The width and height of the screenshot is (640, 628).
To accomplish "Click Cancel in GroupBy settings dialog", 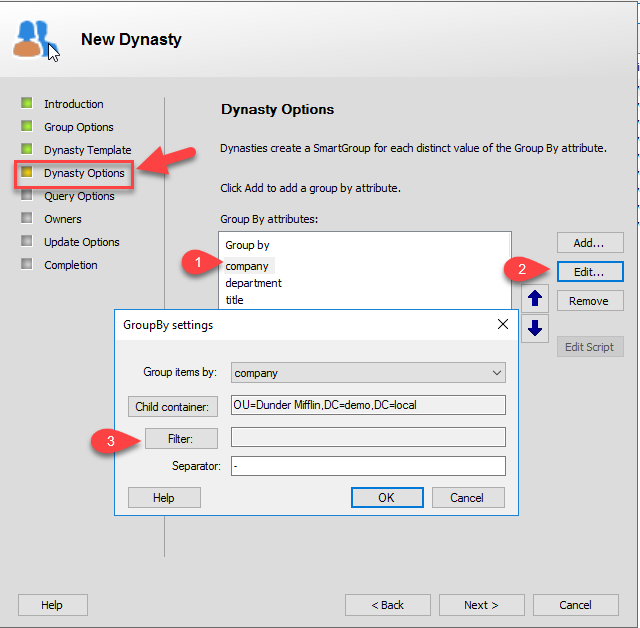I will coord(468,497).
